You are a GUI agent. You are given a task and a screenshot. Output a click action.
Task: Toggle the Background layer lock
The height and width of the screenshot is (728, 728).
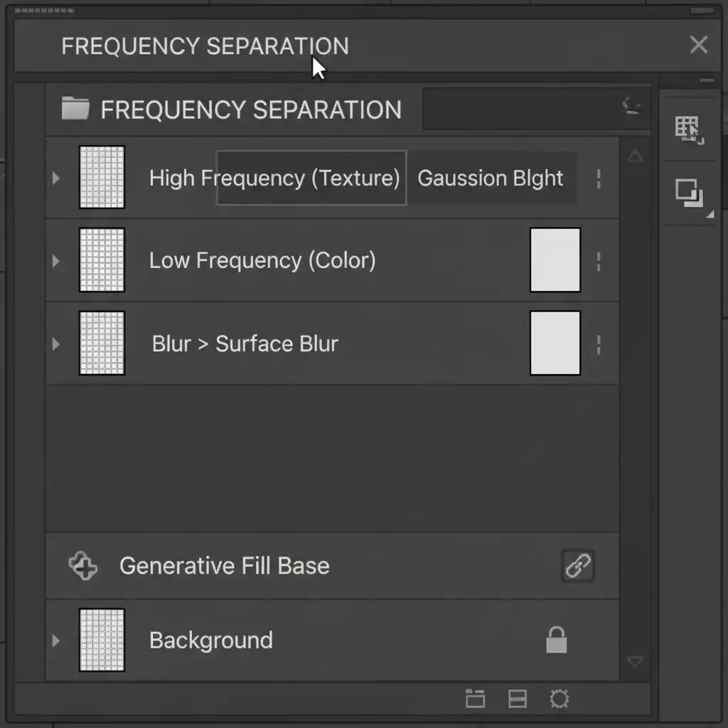(x=556, y=640)
